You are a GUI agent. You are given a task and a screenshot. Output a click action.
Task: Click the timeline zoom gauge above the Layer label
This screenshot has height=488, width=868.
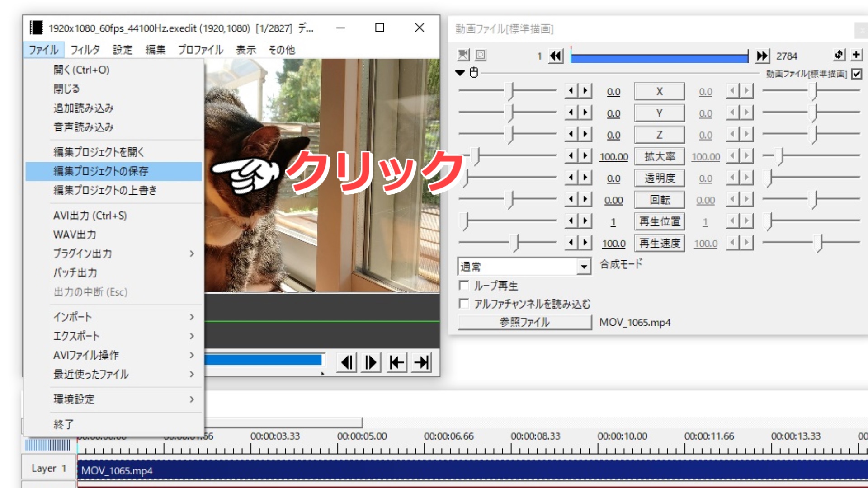pyautogui.click(x=48, y=446)
